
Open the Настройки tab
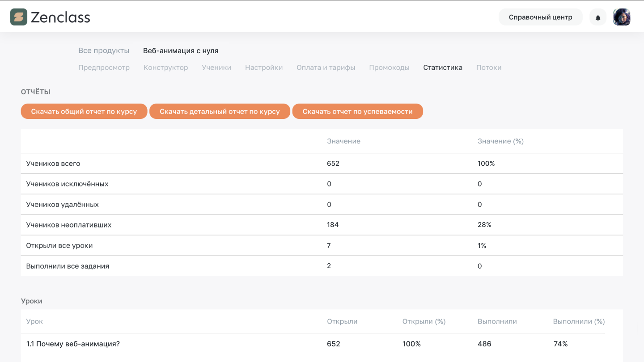point(263,67)
